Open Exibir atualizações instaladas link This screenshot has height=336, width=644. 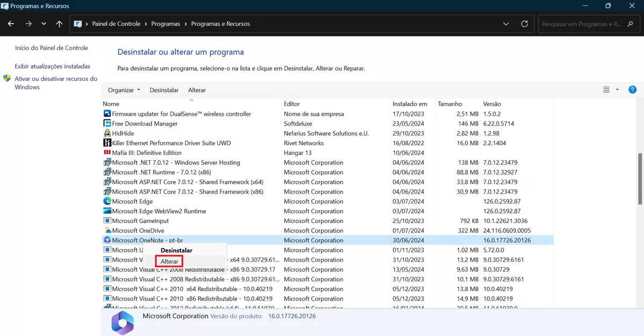53,66
